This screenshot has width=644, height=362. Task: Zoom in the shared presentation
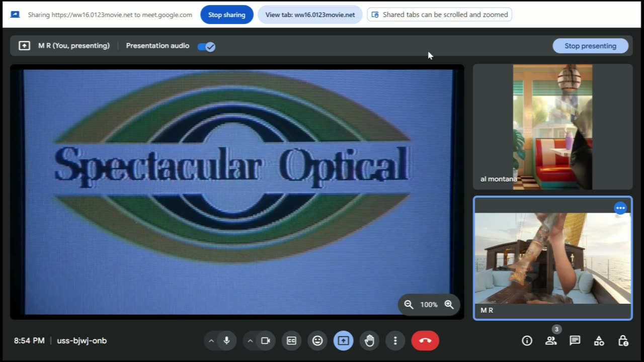[x=449, y=305]
